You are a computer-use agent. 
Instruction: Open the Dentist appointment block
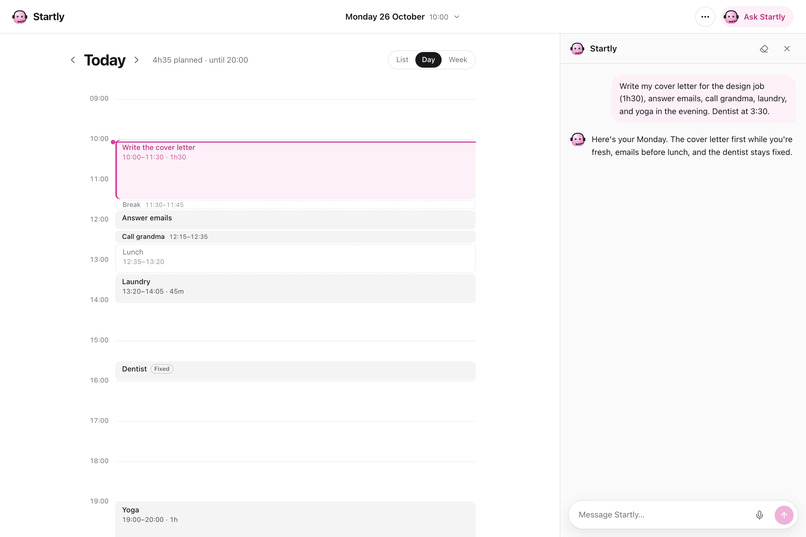(x=296, y=371)
